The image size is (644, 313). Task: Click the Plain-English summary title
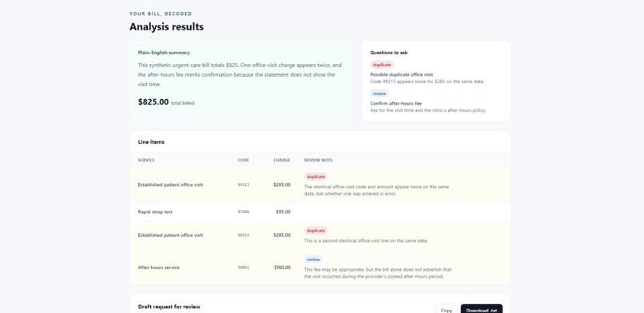coord(164,53)
